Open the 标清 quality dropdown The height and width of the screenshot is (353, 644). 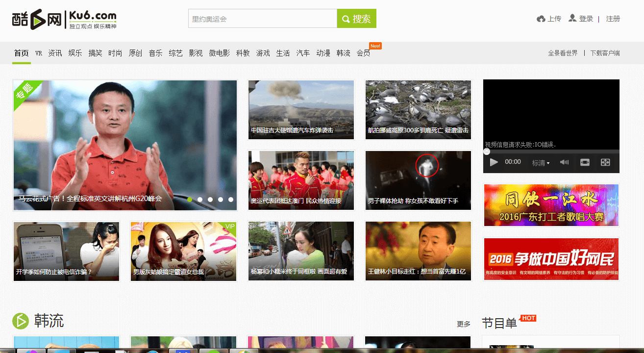pyautogui.click(x=541, y=163)
